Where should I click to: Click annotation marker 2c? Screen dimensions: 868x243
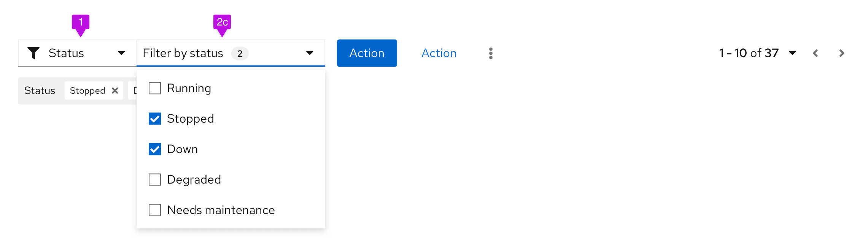[x=222, y=23]
